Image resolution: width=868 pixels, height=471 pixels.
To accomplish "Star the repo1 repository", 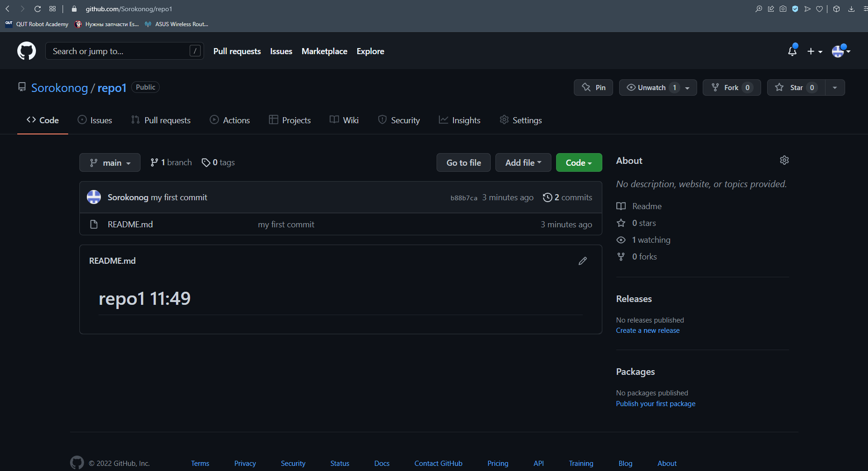I will [796, 88].
